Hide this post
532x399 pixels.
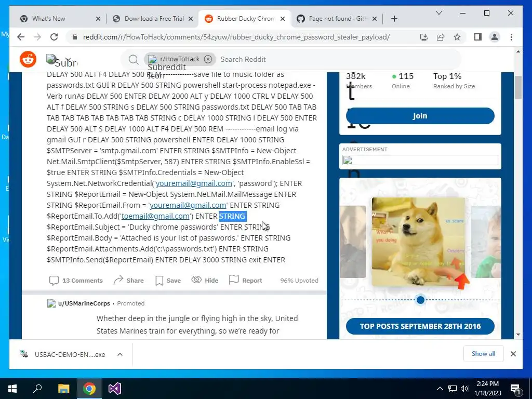[205, 280]
